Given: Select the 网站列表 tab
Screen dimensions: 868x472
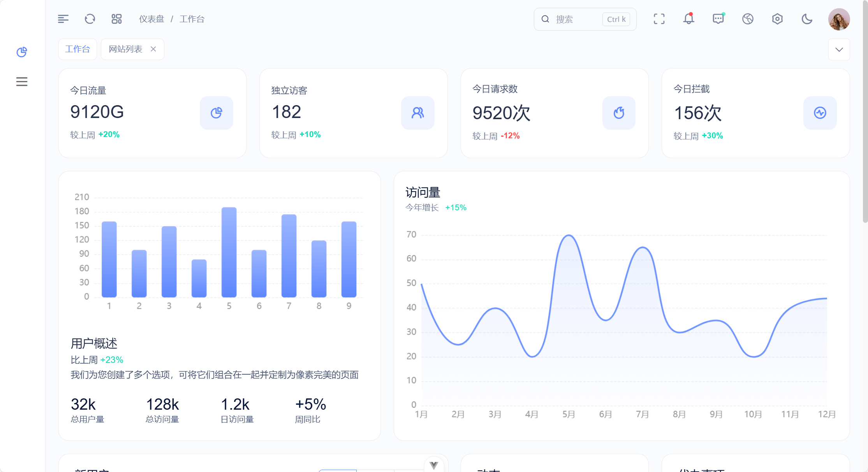Looking at the screenshot, I should [x=125, y=49].
